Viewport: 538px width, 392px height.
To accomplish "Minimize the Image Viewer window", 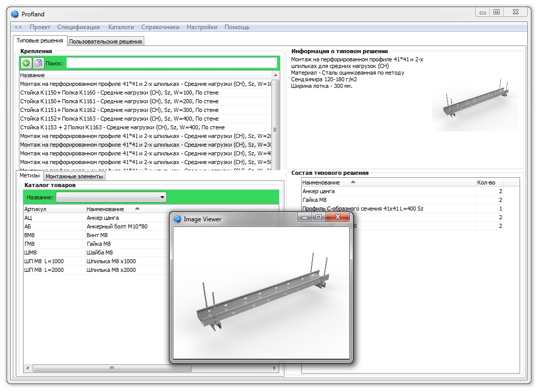I will pyautogui.click(x=304, y=217).
